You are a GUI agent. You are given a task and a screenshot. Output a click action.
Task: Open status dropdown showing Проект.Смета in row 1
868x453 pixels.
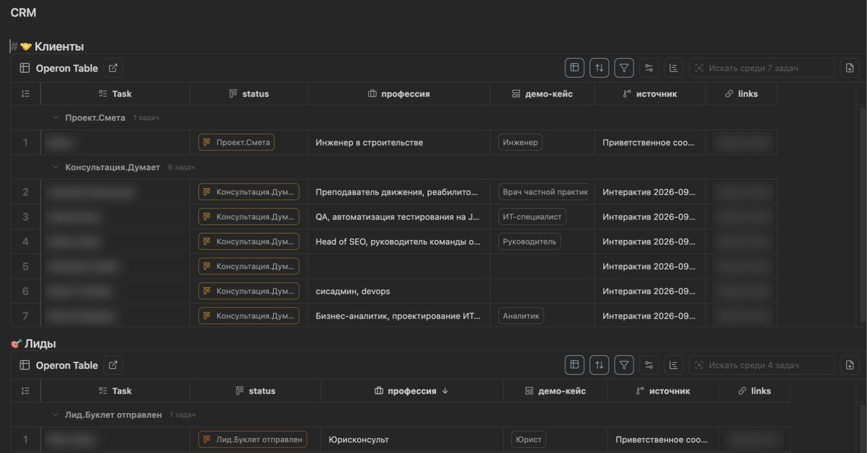[x=236, y=143]
